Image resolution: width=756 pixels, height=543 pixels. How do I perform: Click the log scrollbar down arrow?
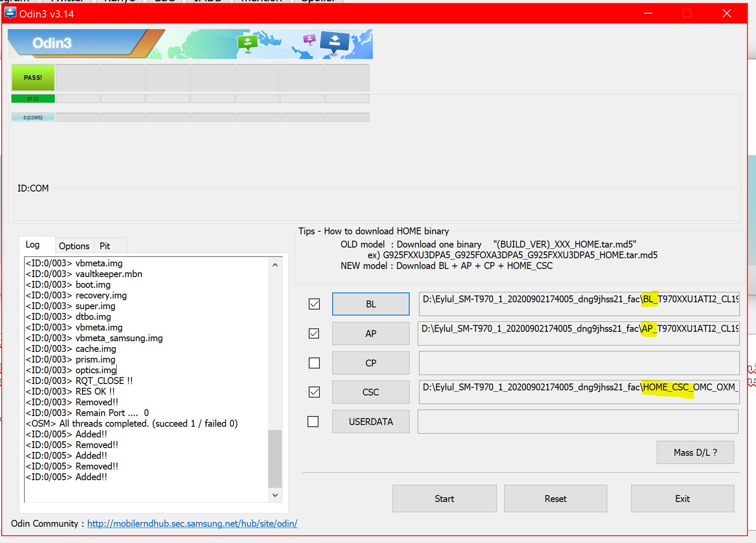tap(275, 495)
